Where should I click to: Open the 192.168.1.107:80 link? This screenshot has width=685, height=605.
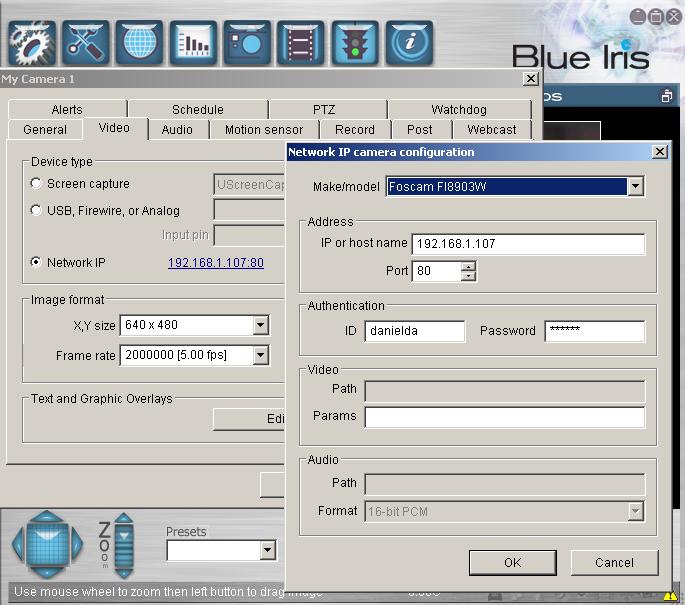[x=216, y=263]
